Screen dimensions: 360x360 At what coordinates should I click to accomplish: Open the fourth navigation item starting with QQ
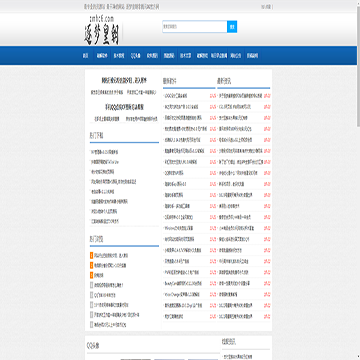click(x=135, y=56)
